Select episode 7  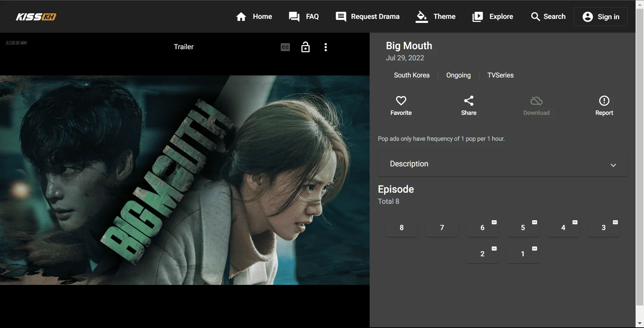pos(442,228)
